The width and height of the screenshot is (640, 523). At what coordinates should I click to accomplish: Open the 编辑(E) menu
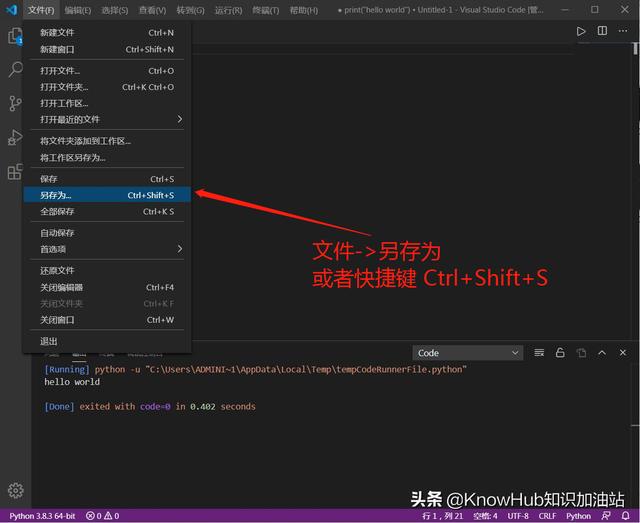78,10
